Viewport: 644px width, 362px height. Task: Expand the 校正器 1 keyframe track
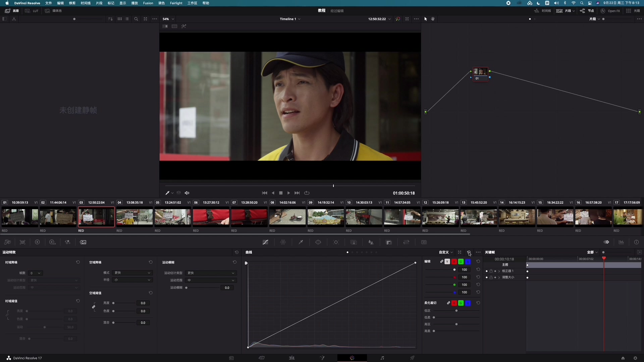pos(499,271)
